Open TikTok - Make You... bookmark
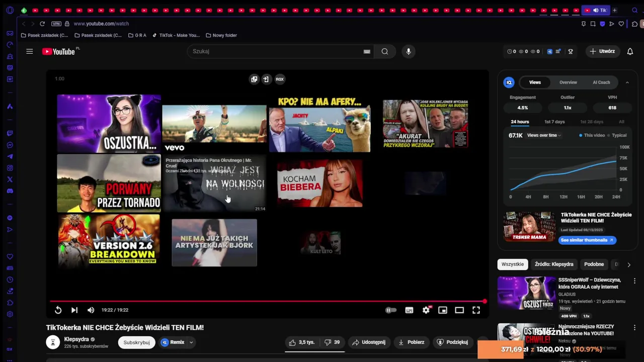Viewport: 644px width, 362px height. pyautogui.click(x=176, y=35)
